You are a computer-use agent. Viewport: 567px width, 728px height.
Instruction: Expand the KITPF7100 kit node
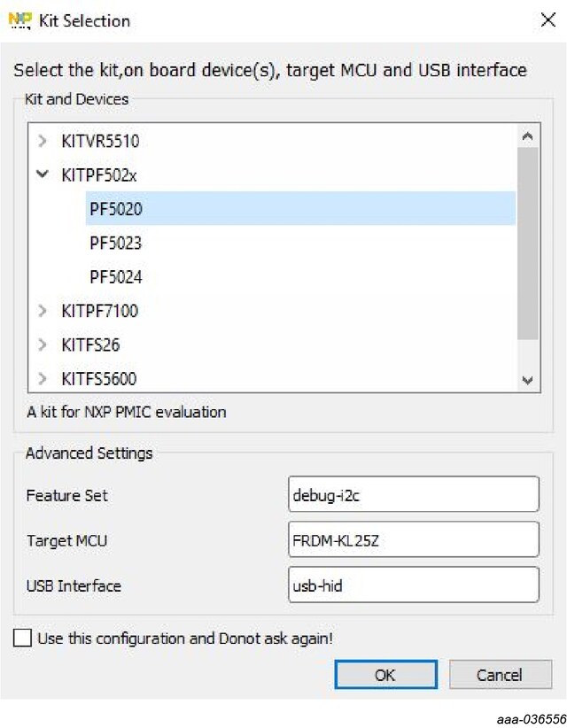point(42,311)
